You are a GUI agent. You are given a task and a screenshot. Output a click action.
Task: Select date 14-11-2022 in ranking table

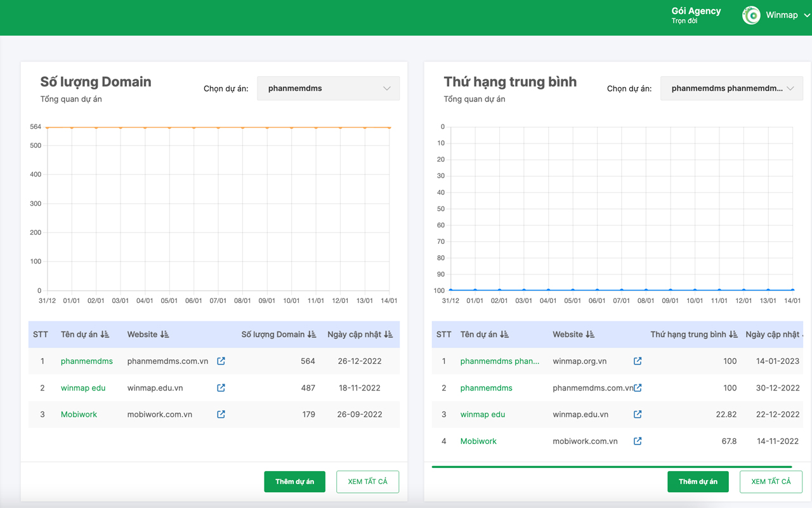coord(778,441)
